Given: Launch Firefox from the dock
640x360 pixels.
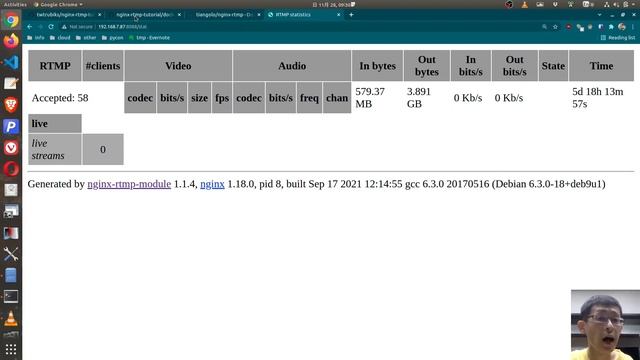Looking at the screenshot, I should (x=11, y=41).
